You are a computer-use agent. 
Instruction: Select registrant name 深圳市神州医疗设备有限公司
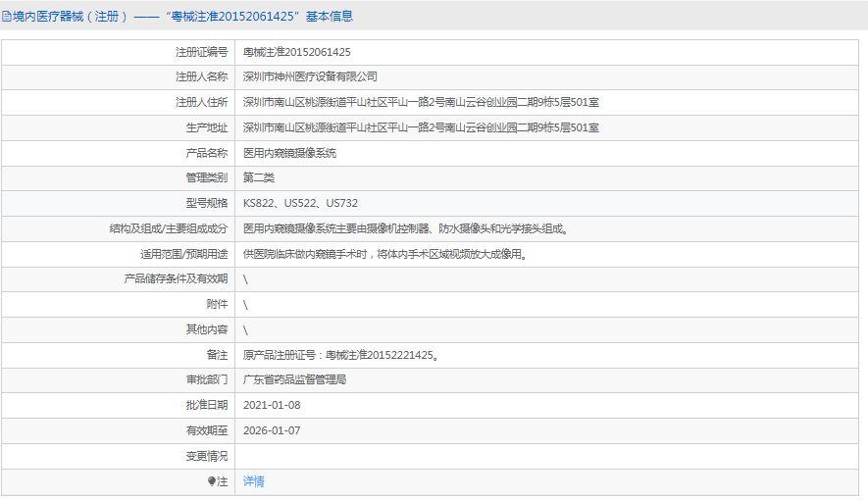[310, 76]
